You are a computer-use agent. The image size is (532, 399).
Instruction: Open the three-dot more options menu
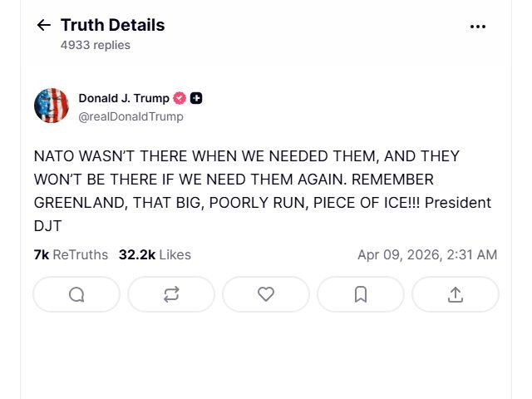pos(477,27)
